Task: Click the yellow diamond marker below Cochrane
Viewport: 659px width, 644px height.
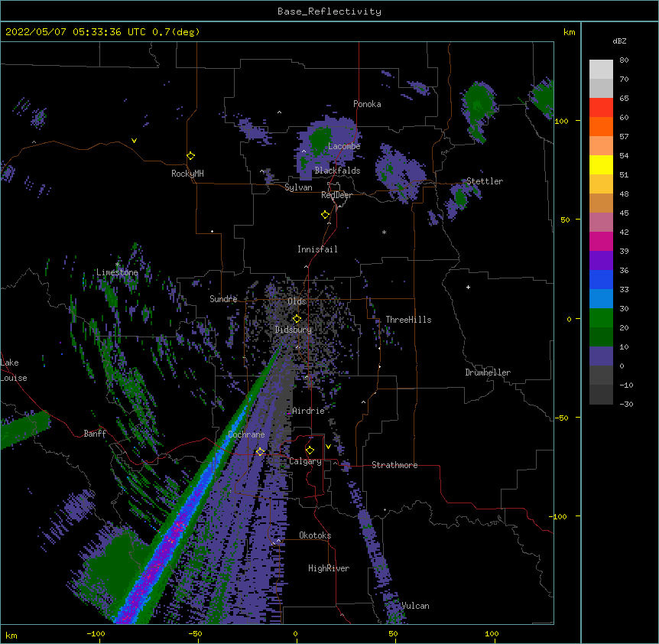Action: (x=260, y=451)
